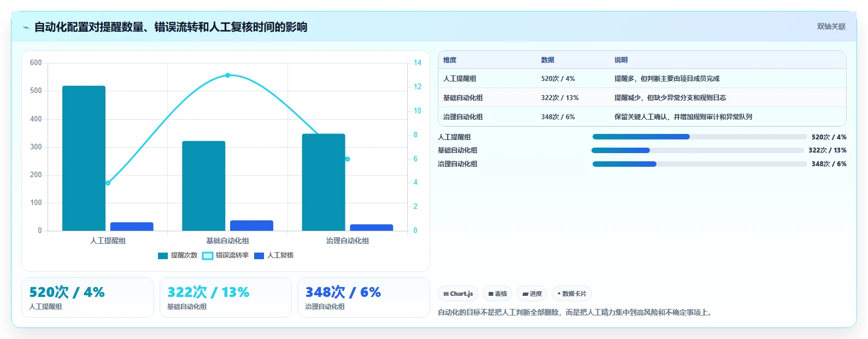868x339 pixels.
Task: Click the 提醒次数 bar for 基础自动化组
Action: click(x=203, y=186)
